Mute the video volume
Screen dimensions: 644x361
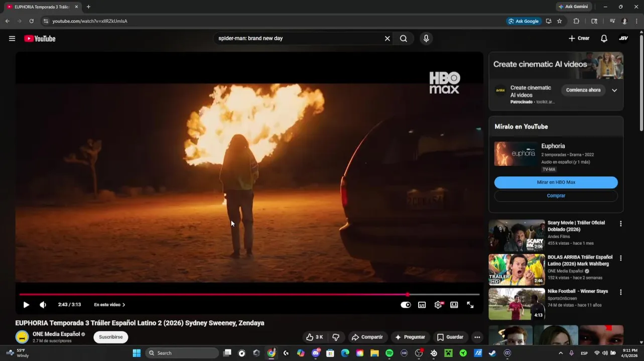[43, 304]
